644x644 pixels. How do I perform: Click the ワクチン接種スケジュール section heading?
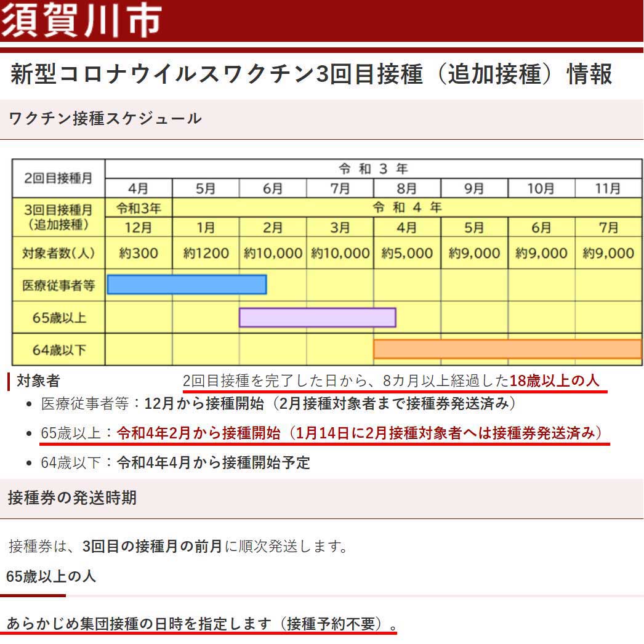tap(105, 118)
